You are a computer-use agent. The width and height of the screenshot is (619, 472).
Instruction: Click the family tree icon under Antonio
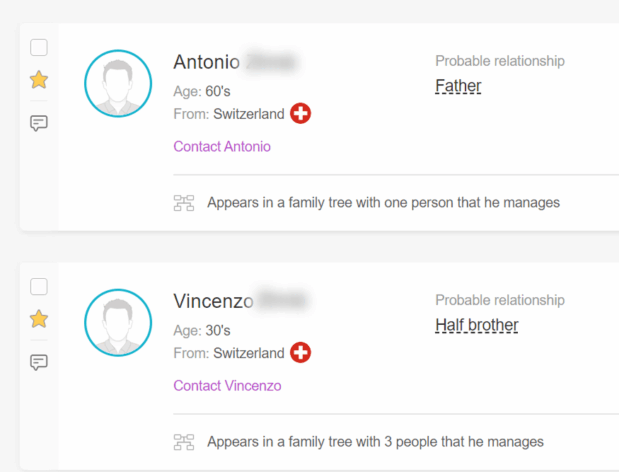(184, 203)
